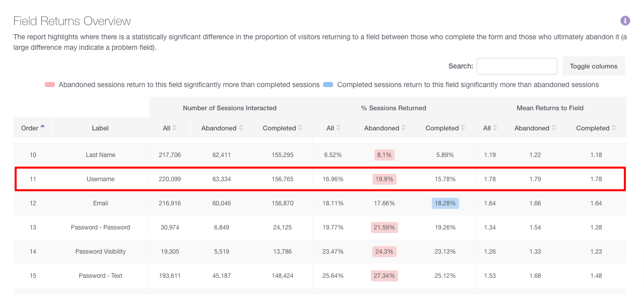The height and width of the screenshot is (304, 644).
Task: Click the pink 19.9% badge for Username
Action: click(x=384, y=179)
